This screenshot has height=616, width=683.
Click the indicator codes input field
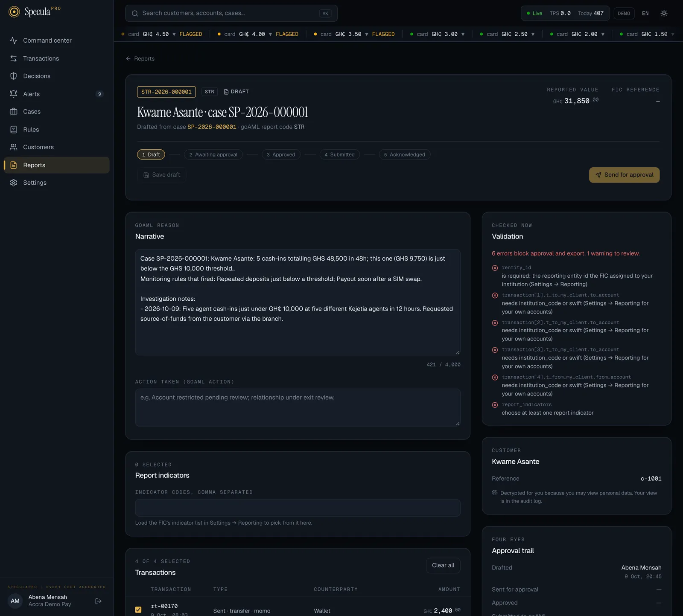298,508
